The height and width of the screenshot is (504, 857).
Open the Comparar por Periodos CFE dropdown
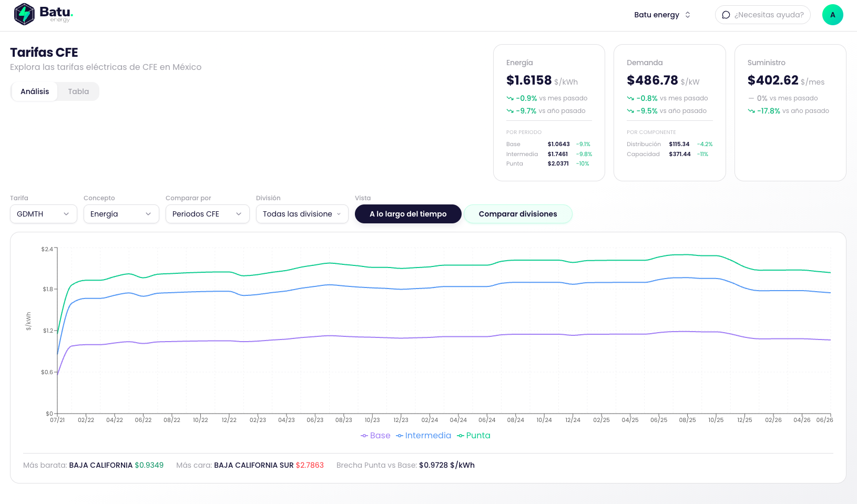coord(208,214)
